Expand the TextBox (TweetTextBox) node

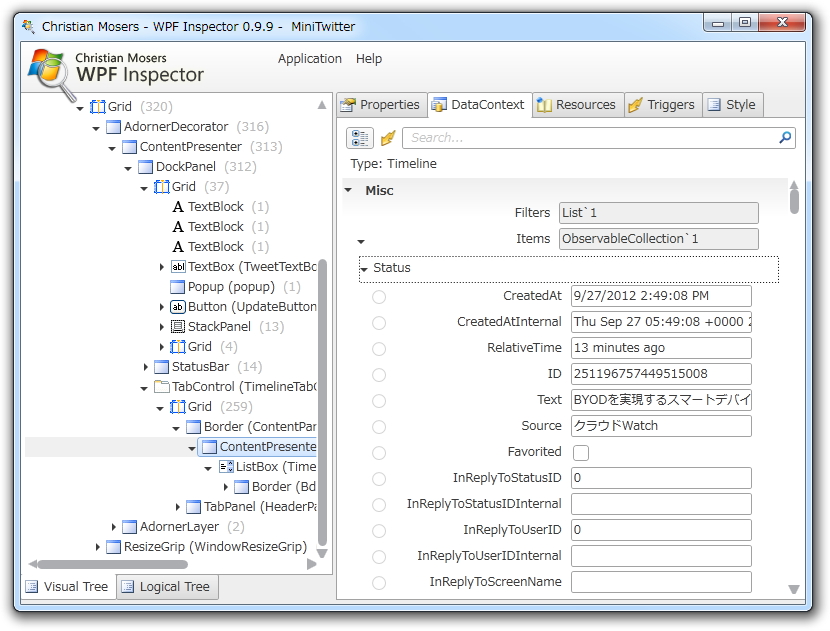point(162,267)
